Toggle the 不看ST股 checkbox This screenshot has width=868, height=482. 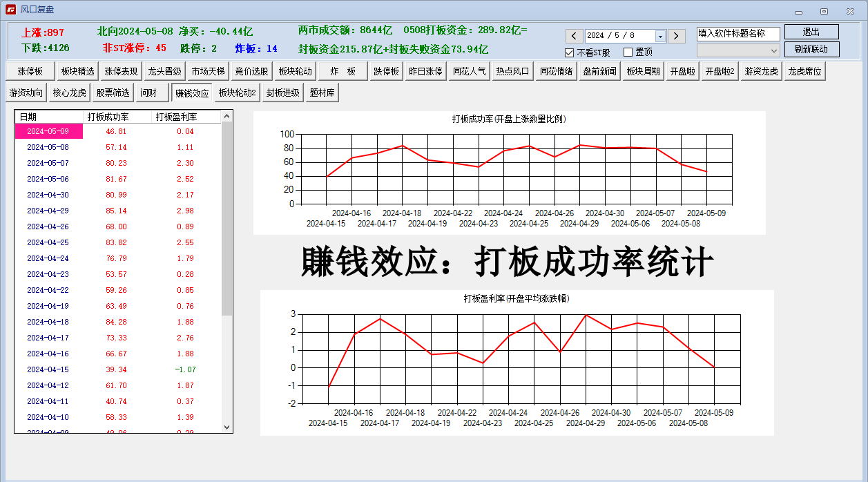570,52
